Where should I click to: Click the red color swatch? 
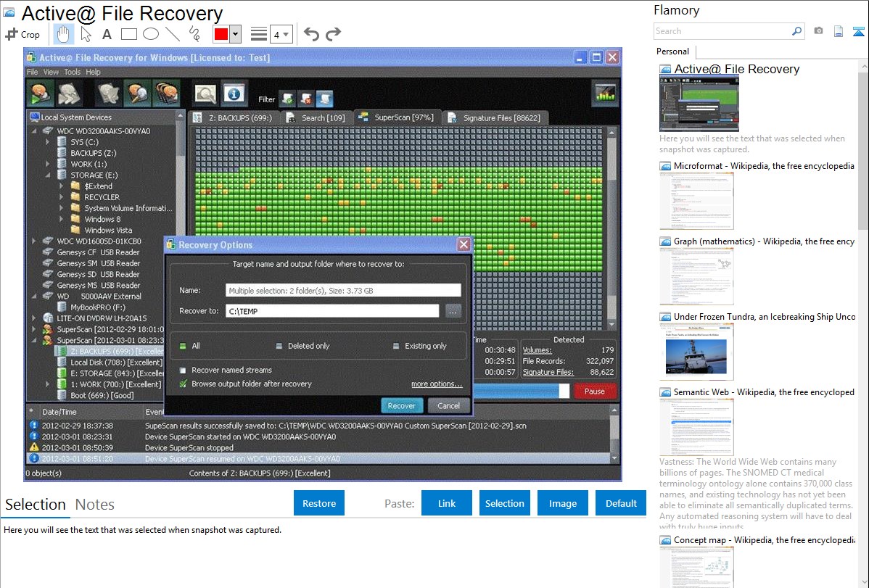point(221,34)
